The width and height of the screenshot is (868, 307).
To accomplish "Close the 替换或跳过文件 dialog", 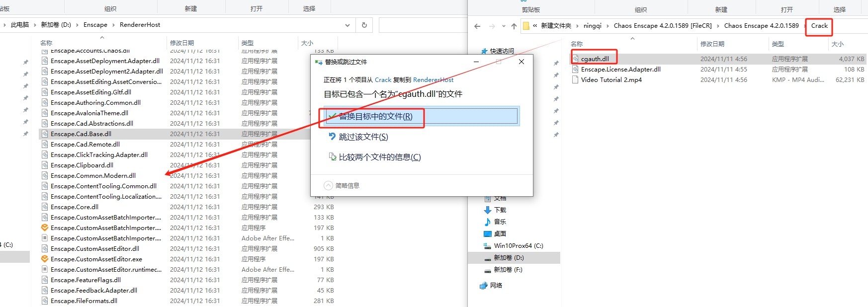I will [x=521, y=62].
